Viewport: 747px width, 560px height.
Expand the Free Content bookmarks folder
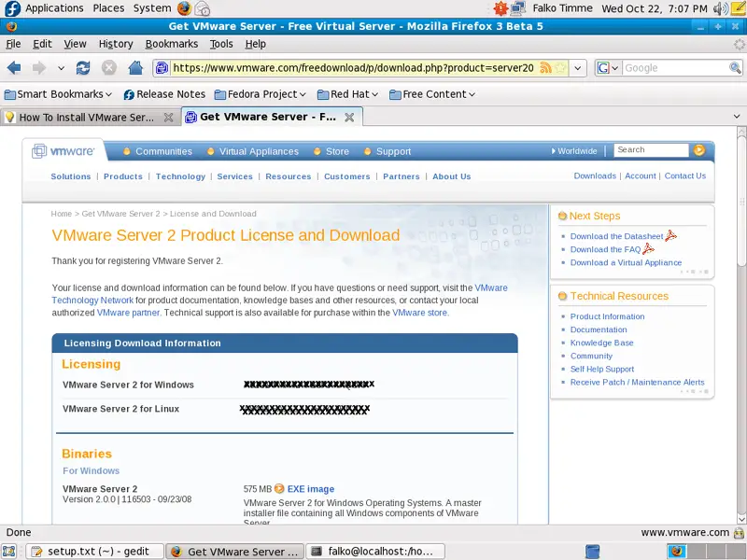[432, 94]
